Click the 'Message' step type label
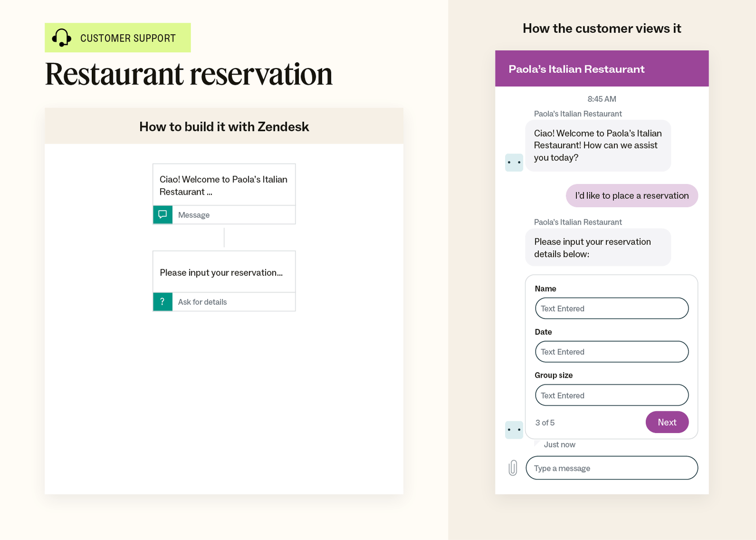 [194, 215]
